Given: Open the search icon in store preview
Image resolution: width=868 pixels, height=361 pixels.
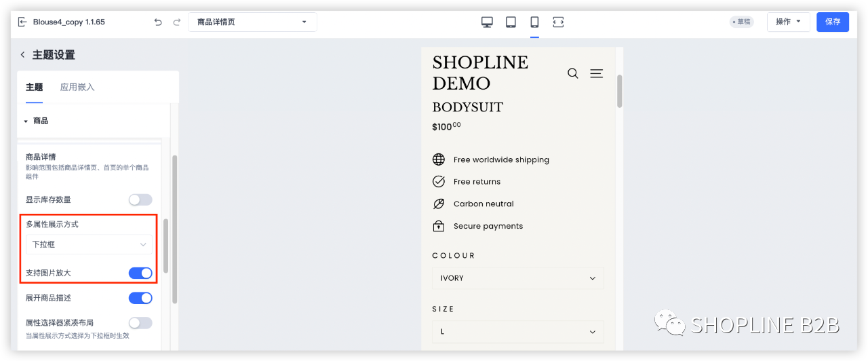Looking at the screenshot, I should coord(573,73).
